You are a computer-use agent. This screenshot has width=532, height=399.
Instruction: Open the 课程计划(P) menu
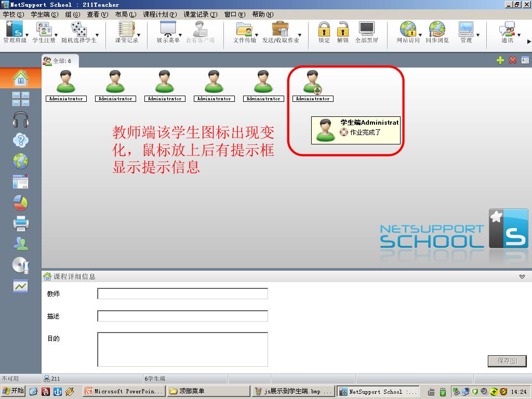[x=160, y=14]
